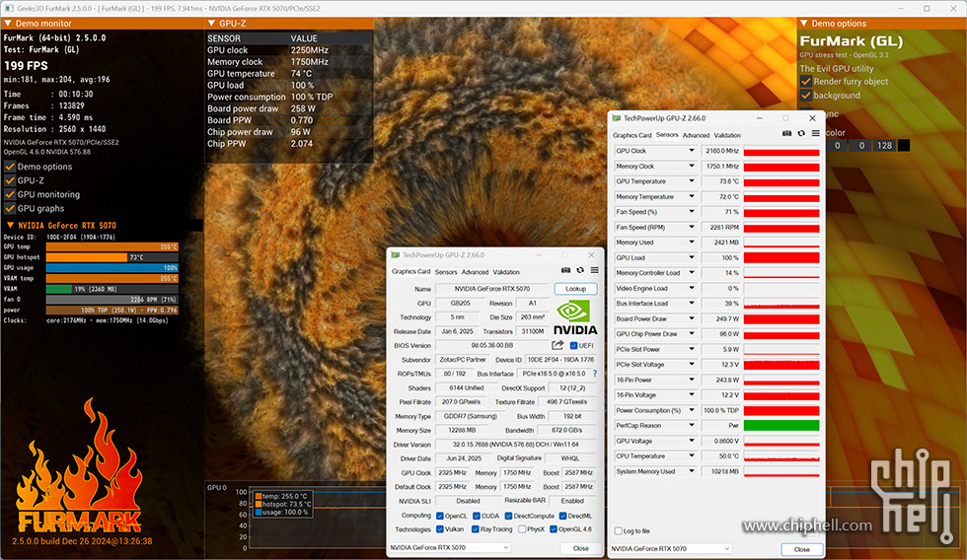Switch to Graphics Card tab in Sensors window
Viewport: 967px width, 560px height.
(x=632, y=135)
